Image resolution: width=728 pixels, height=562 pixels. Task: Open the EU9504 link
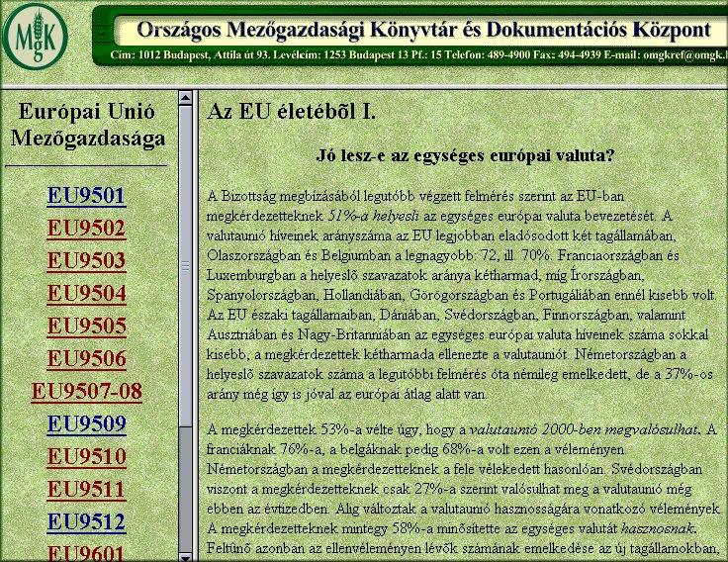tap(86, 293)
